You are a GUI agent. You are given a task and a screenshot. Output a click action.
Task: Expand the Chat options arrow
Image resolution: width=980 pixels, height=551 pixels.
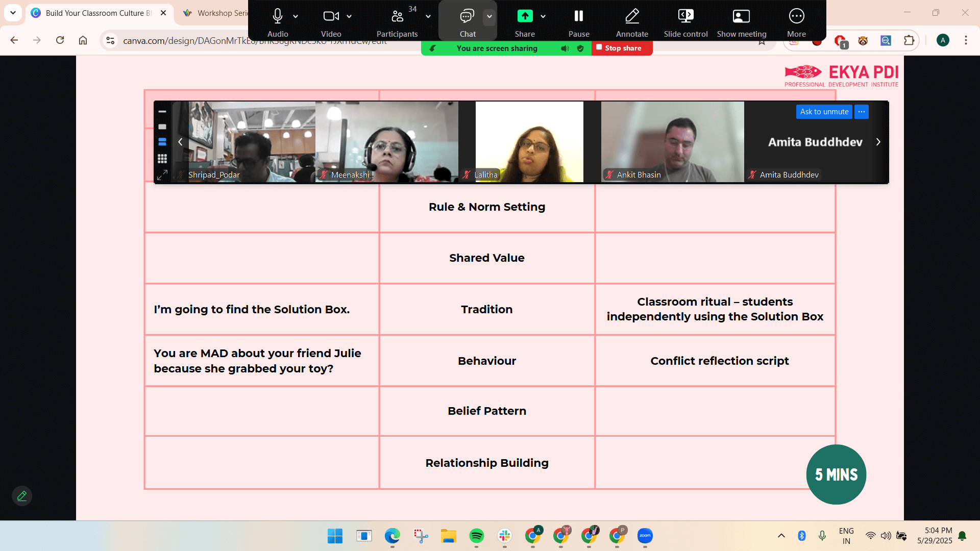[x=489, y=16]
